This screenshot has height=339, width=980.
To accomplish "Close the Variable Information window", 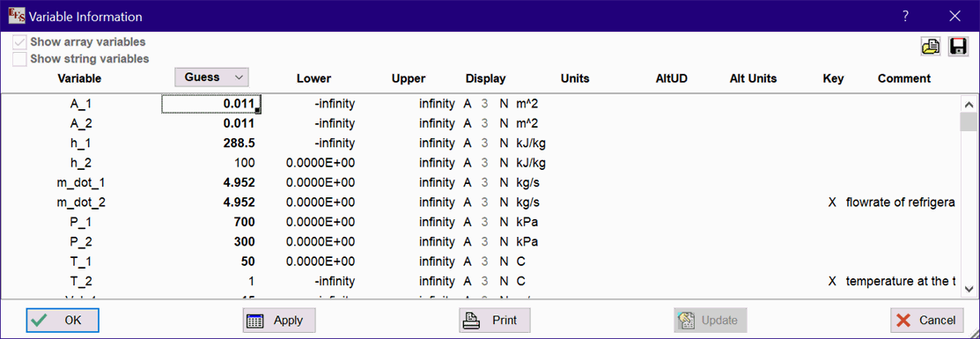I will click(955, 17).
